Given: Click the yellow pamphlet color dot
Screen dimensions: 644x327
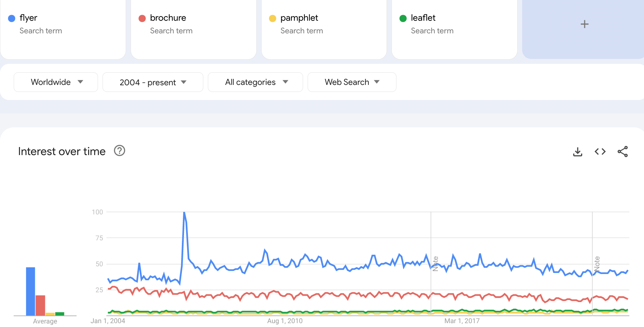Looking at the screenshot, I should 272,19.
